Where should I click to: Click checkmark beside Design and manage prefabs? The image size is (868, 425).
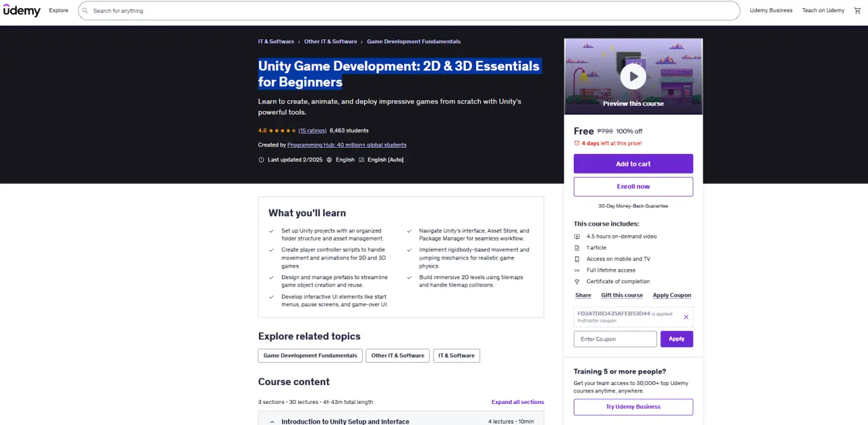(272, 278)
